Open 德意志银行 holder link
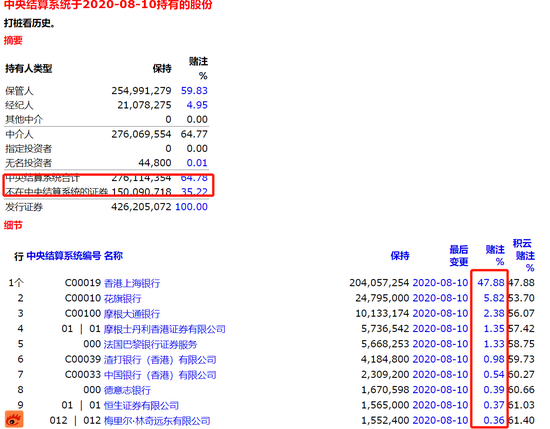This screenshot has width=550, height=429. 127,390
